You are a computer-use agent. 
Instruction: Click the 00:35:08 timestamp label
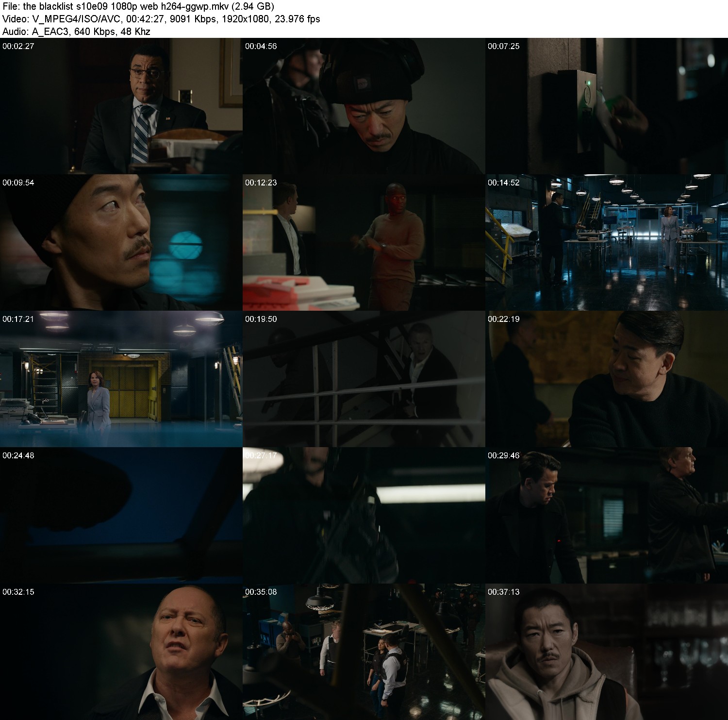tap(261, 592)
